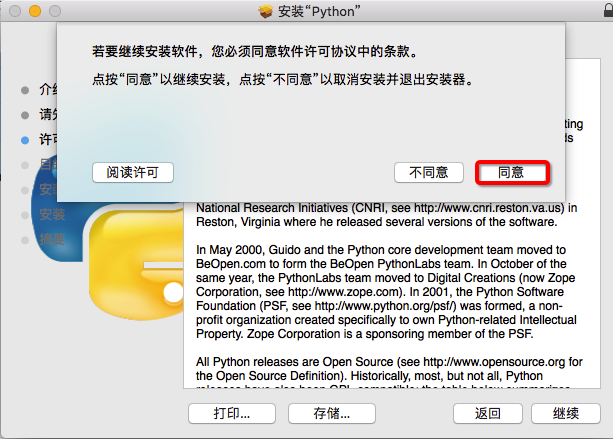Viewport: 613px width, 439px height.
Task: Select the 安装 step above 摘要
Action: [52, 214]
